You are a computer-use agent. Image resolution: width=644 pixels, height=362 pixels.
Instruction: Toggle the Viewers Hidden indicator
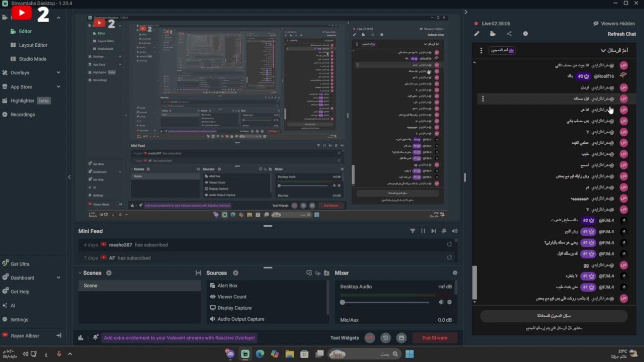click(x=614, y=24)
